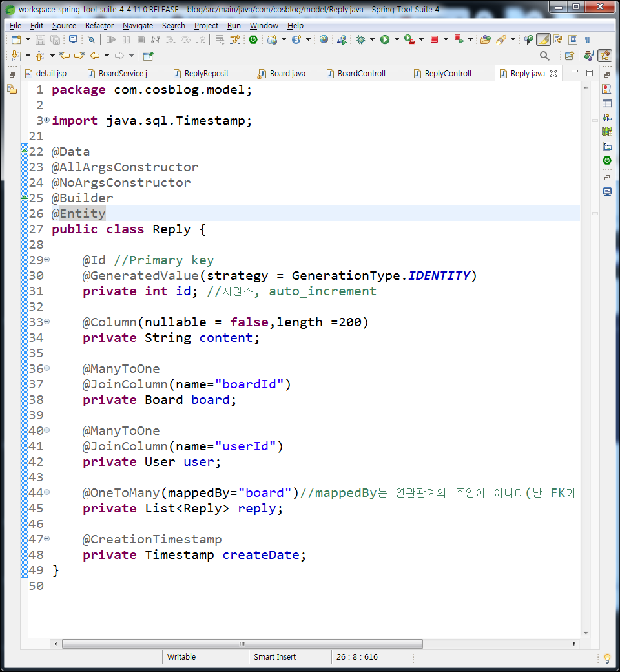This screenshot has width=620, height=672.
Task: Toggle Show Whitespace Characters pilcrow
Action: click(x=588, y=40)
